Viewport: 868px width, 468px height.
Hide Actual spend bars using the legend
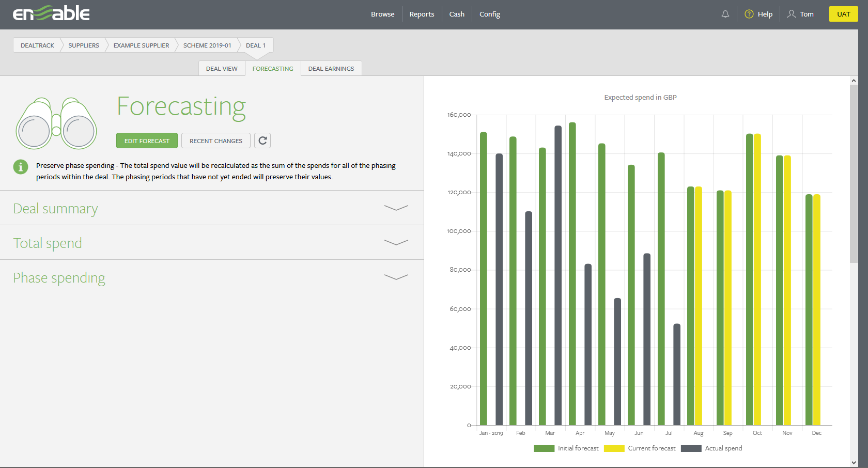723,448
